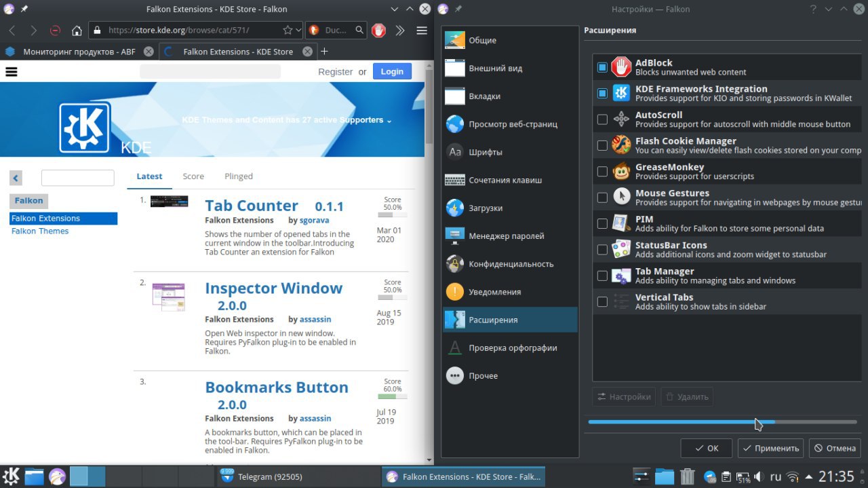Click the KDE Store search field
This screenshot has height=488, width=868.
pos(210,71)
